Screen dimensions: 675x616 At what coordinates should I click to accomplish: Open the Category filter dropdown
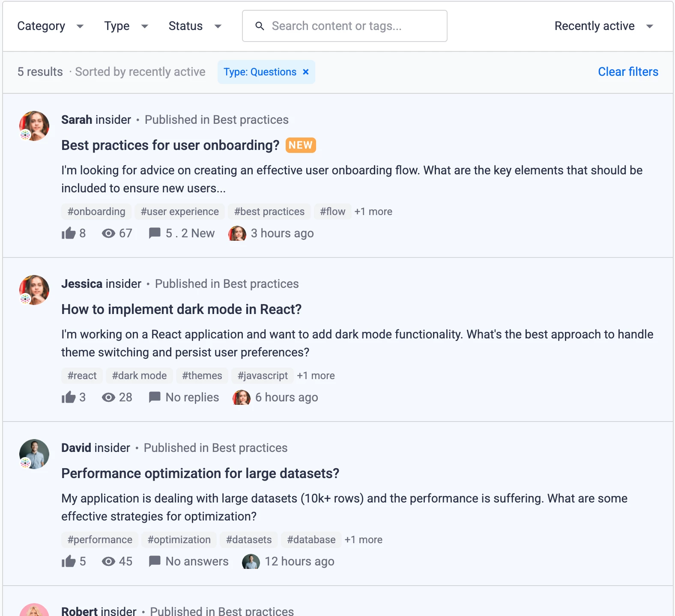(50, 26)
